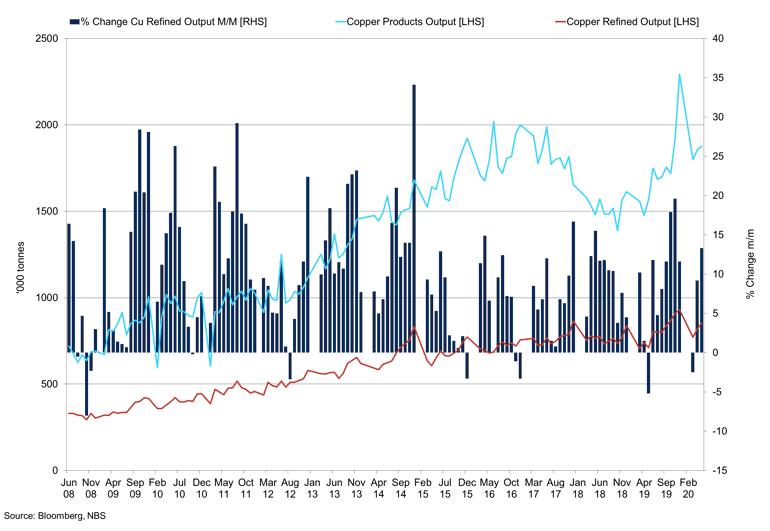
Task: Click the dark blue legend marker
Action: (75, 22)
